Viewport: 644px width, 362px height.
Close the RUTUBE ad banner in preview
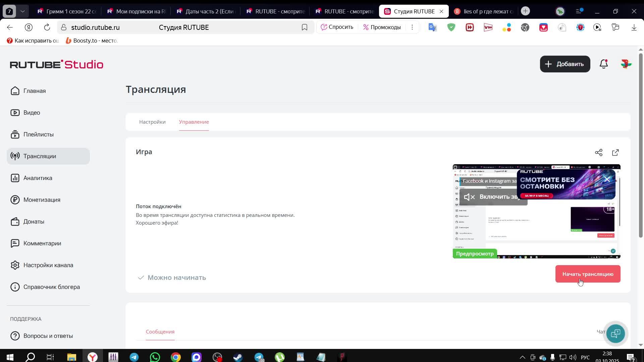[x=607, y=180]
